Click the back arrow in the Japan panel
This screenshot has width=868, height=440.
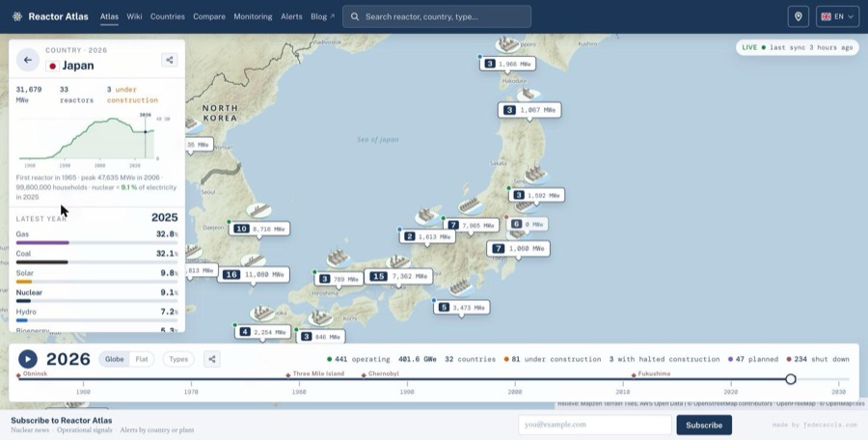[x=28, y=60]
